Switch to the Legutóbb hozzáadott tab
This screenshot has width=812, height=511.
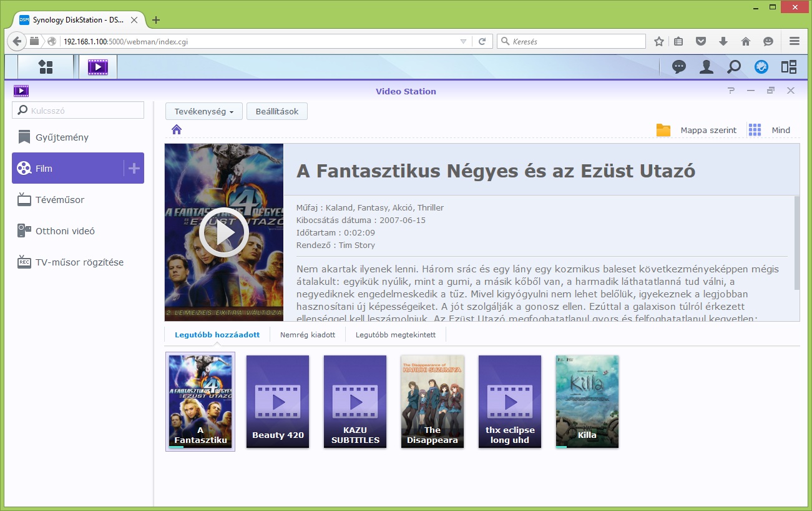coord(217,335)
